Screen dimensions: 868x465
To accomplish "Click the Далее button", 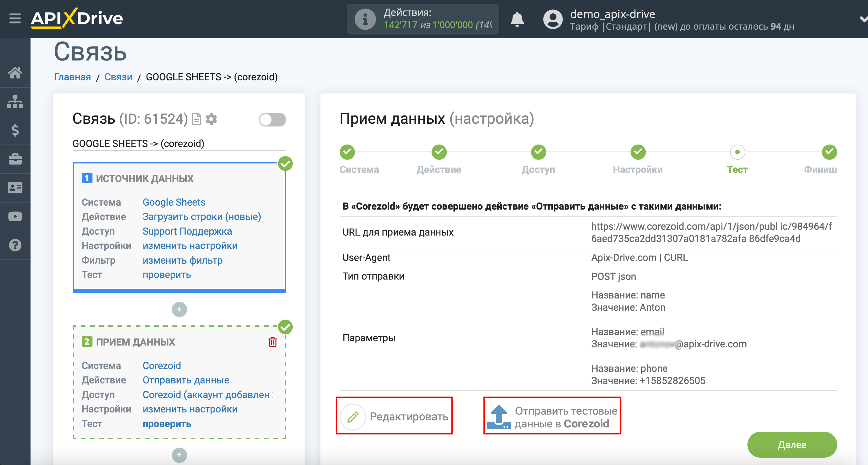I will pos(792,445).
